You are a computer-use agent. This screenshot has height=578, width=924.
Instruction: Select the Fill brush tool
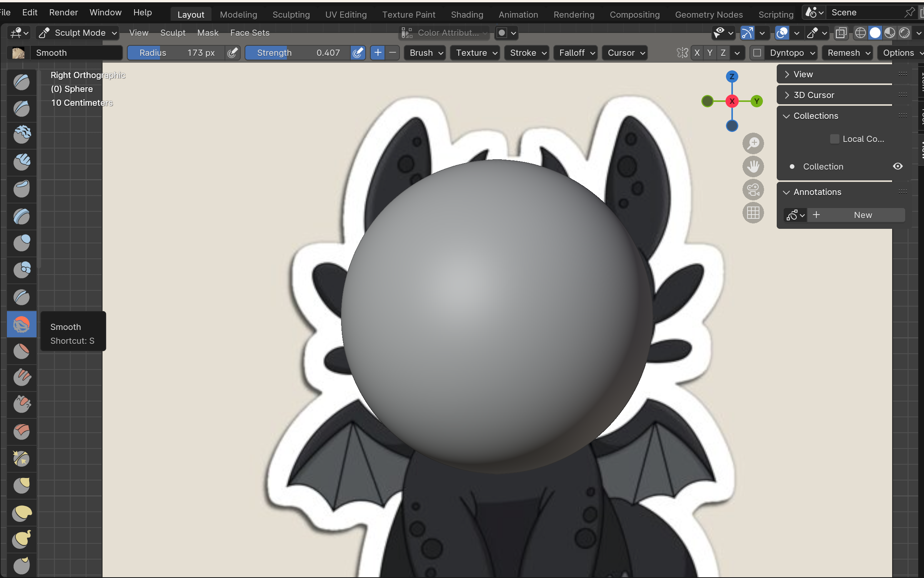22,378
